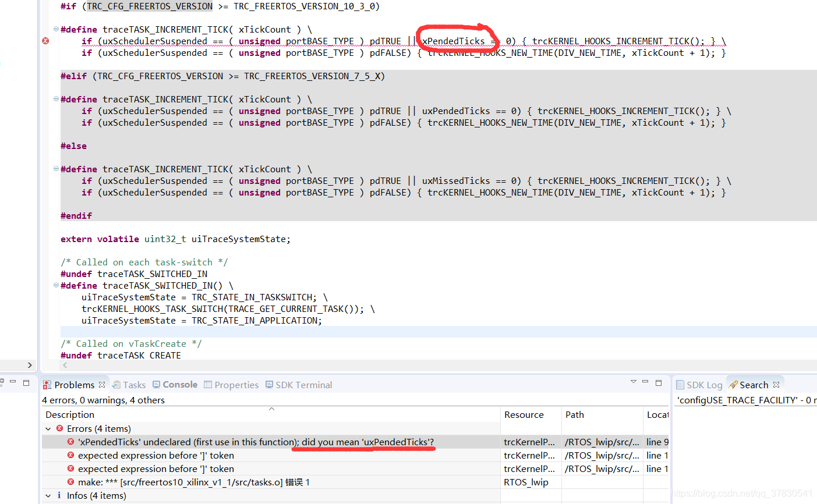Close the Search view tab
The image size is (817, 504).
pos(776,385)
